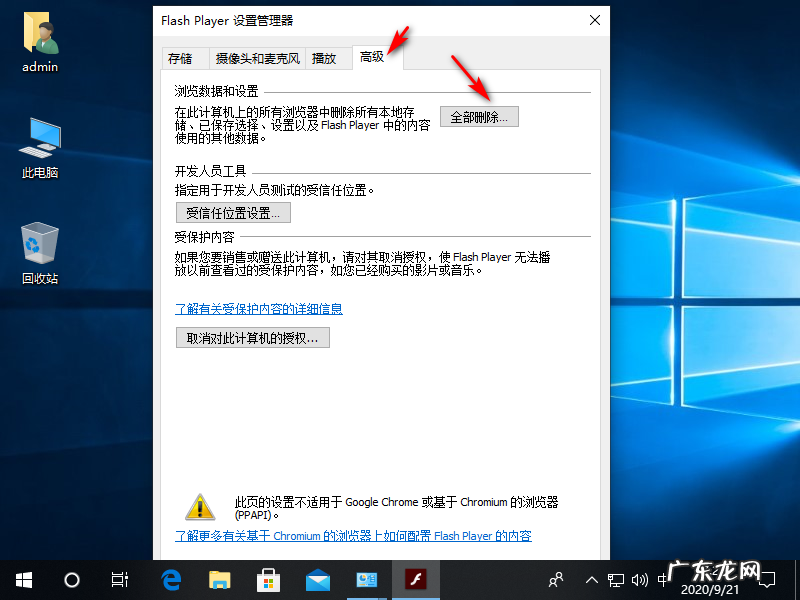
Task: Open 受信任位置设置 for developer testing
Action: pos(233,212)
